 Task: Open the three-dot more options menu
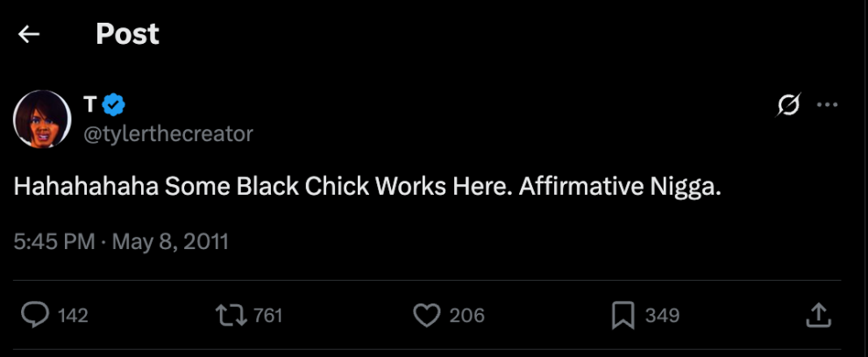point(827,105)
